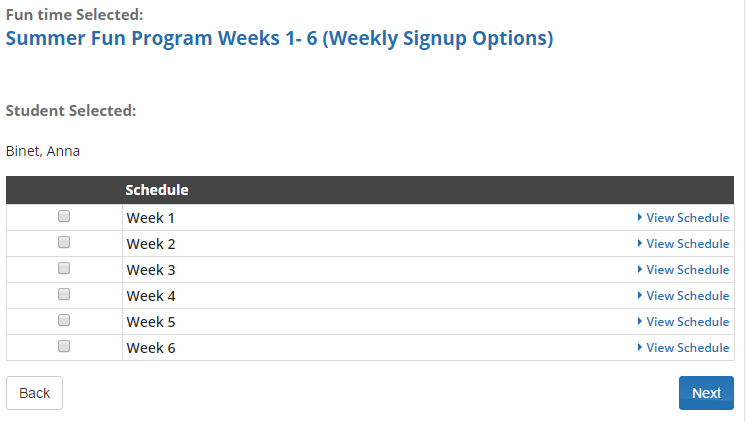Viewport: 747px width, 422px height.
Task: Select the Week 1 row label
Action: pos(151,218)
